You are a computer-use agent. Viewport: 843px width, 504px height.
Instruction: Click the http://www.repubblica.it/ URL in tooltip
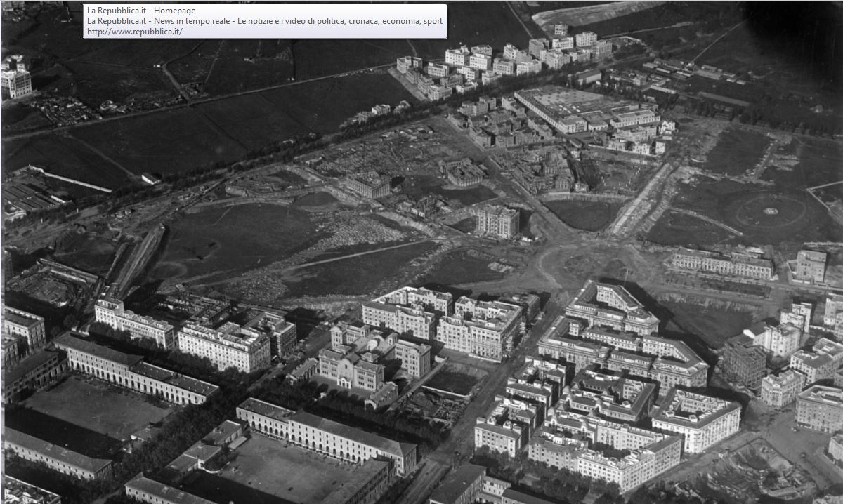(x=135, y=32)
